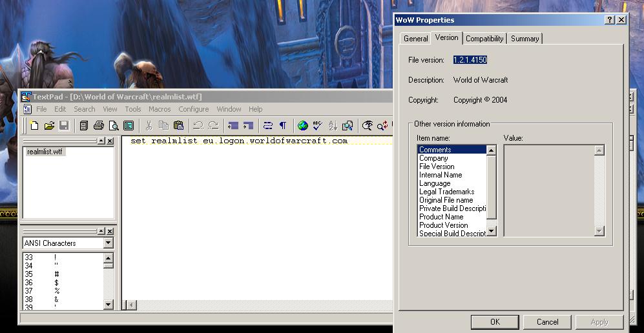The image size is (644, 333).
Task: Click the Cut scissors icon
Action: [149, 125]
